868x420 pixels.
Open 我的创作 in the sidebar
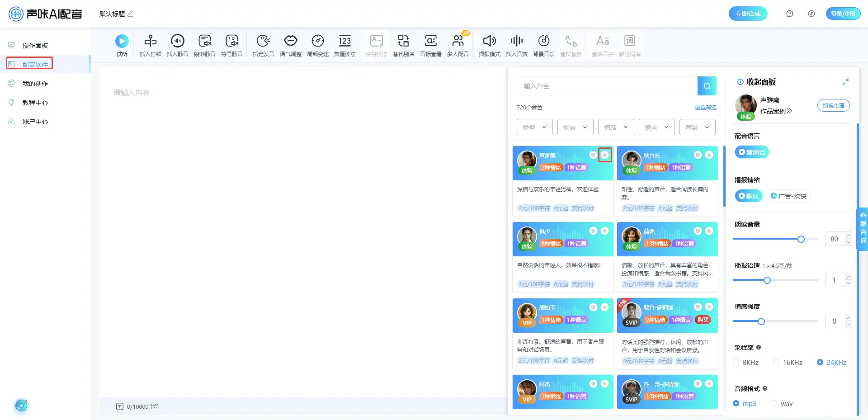tap(35, 84)
